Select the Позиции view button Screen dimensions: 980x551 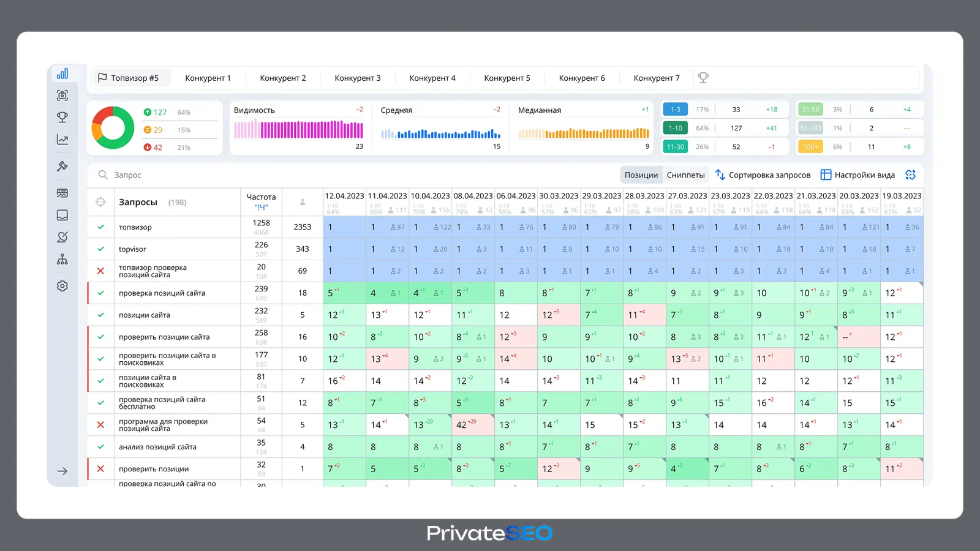[x=641, y=175]
